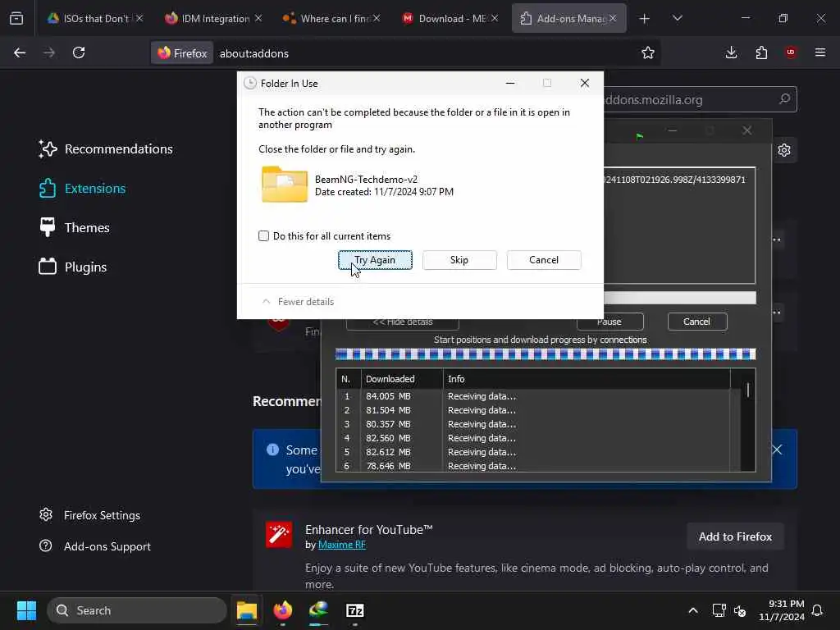The width and height of the screenshot is (840, 630).
Task: Open the uBlock Origin toolbar icon
Action: [x=791, y=52]
